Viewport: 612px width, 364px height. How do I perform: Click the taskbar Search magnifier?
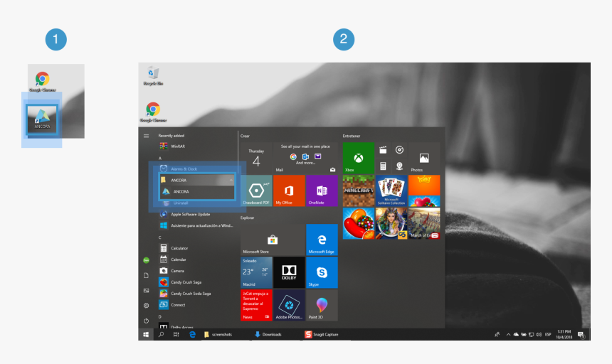(161, 334)
